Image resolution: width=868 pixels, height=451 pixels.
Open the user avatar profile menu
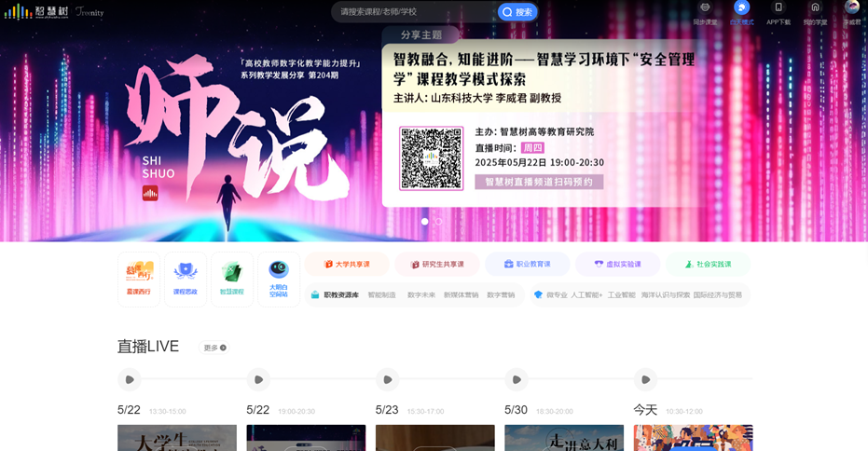click(851, 9)
